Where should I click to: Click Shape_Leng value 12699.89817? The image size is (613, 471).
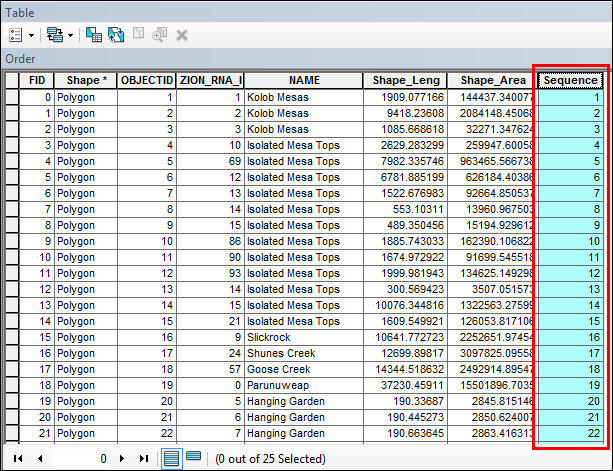tap(405, 353)
